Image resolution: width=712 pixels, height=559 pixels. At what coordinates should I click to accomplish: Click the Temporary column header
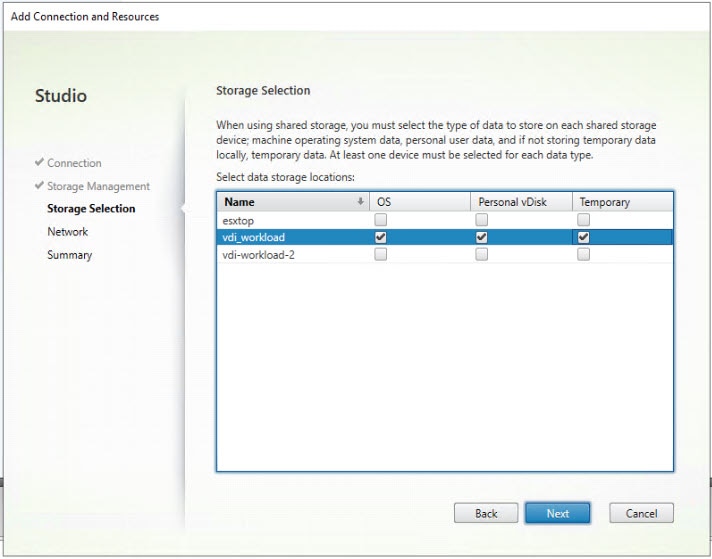[x=622, y=202]
